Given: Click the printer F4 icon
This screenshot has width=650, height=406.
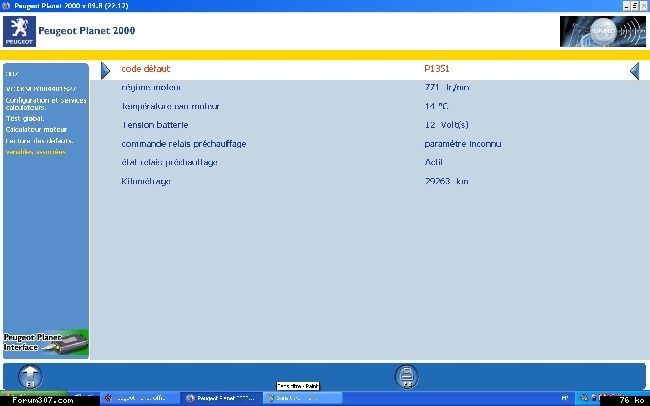Looking at the screenshot, I should click(x=406, y=377).
